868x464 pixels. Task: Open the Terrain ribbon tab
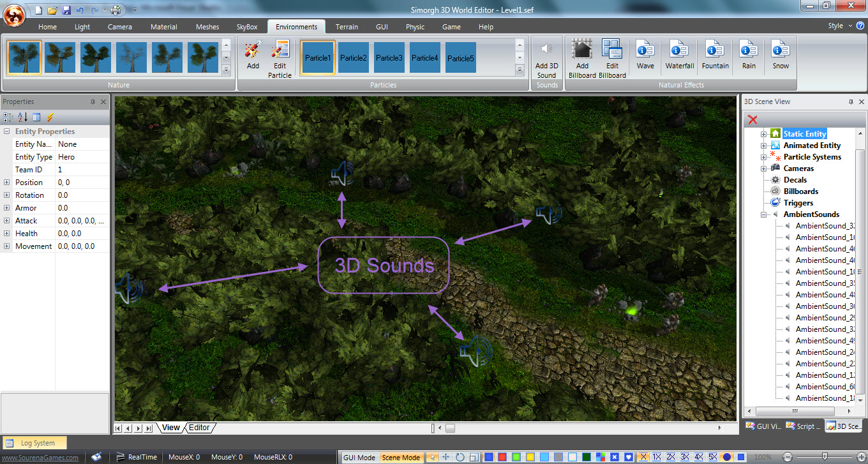347,27
